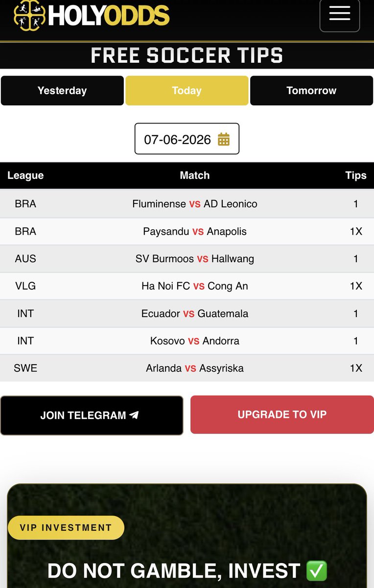Open SV Burmoos vs Hallwang match
The image size is (374, 588).
(x=187, y=259)
